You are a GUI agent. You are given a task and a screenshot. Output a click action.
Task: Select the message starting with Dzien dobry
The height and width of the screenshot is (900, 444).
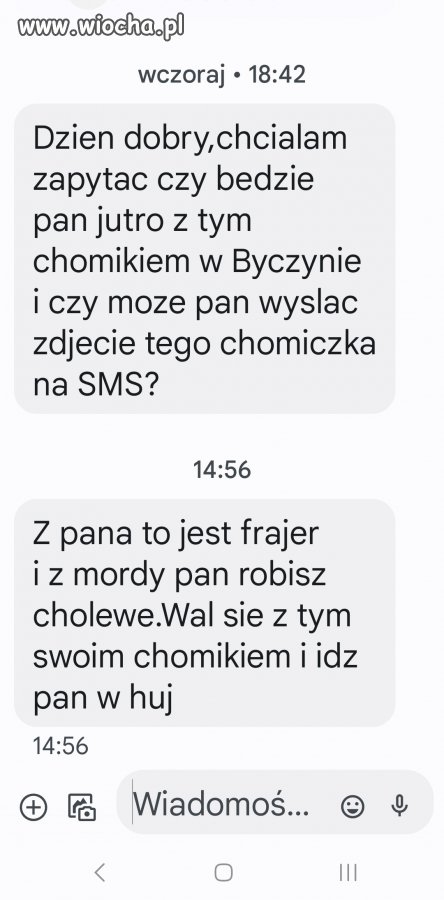(x=205, y=258)
